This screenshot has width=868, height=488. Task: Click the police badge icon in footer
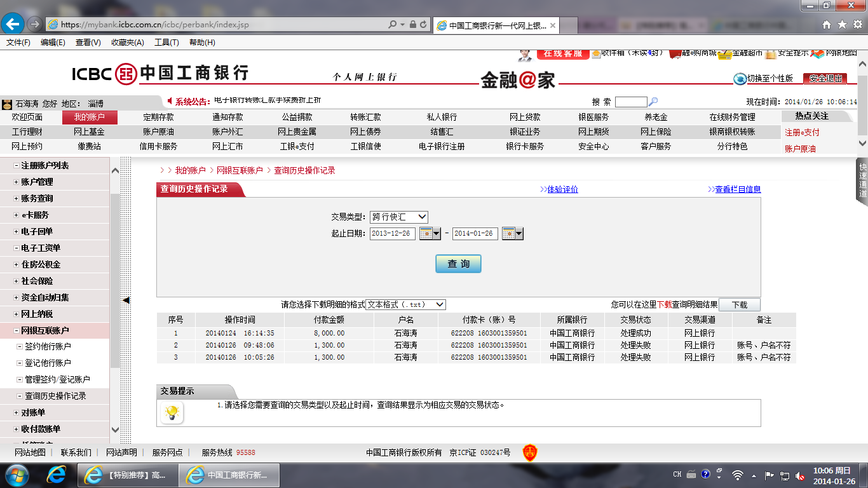point(529,452)
